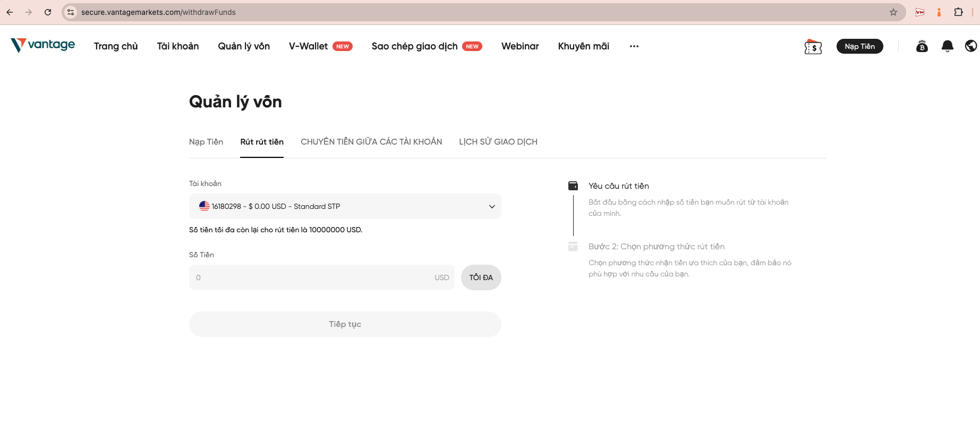Reload the page in the browser

coord(48,12)
